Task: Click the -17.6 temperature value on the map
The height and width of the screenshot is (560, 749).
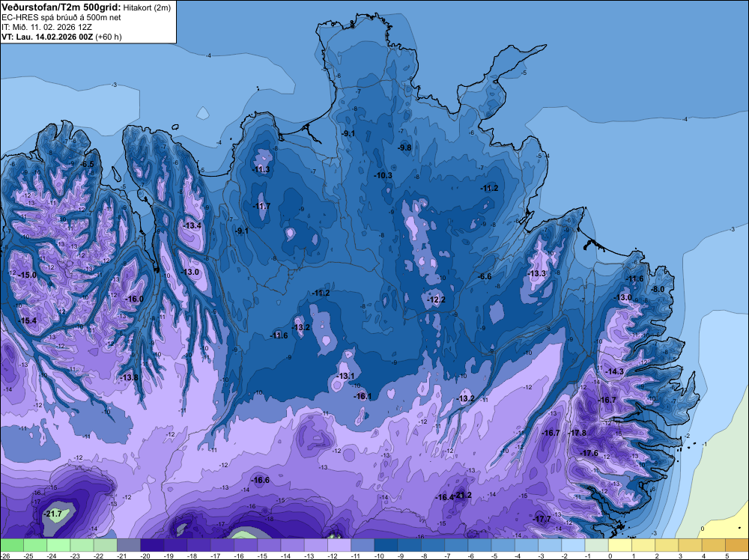Action: 589,453
